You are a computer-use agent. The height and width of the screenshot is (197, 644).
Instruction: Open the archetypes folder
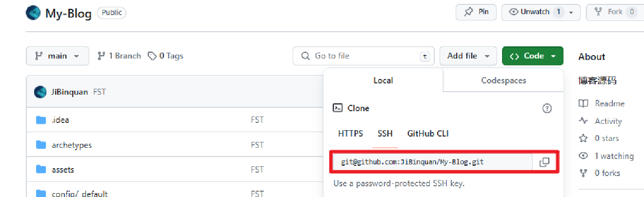[x=71, y=145]
